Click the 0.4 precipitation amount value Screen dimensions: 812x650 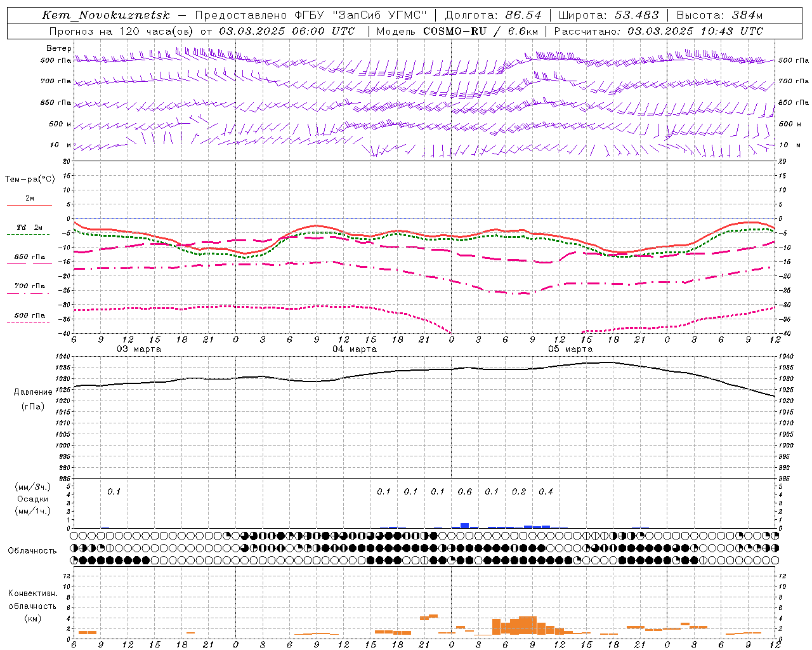click(x=546, y=491)
